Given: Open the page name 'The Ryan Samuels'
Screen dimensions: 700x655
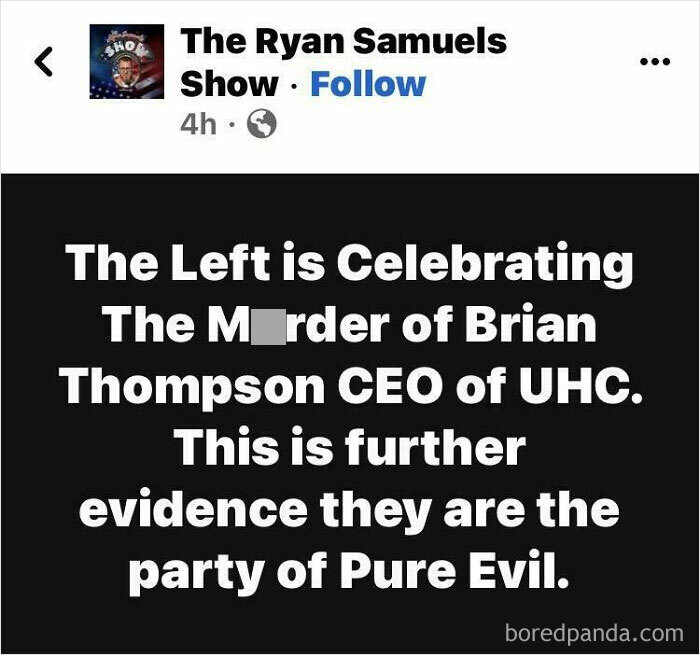Looking at the screenshot, I should [343, 41].
